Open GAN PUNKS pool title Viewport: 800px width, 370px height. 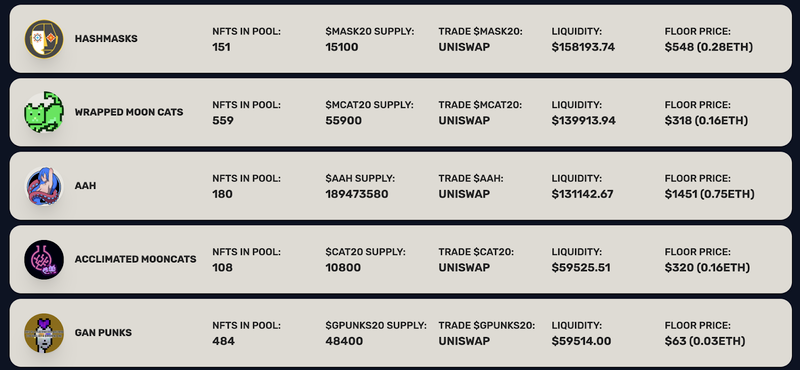tap(103, 333)
